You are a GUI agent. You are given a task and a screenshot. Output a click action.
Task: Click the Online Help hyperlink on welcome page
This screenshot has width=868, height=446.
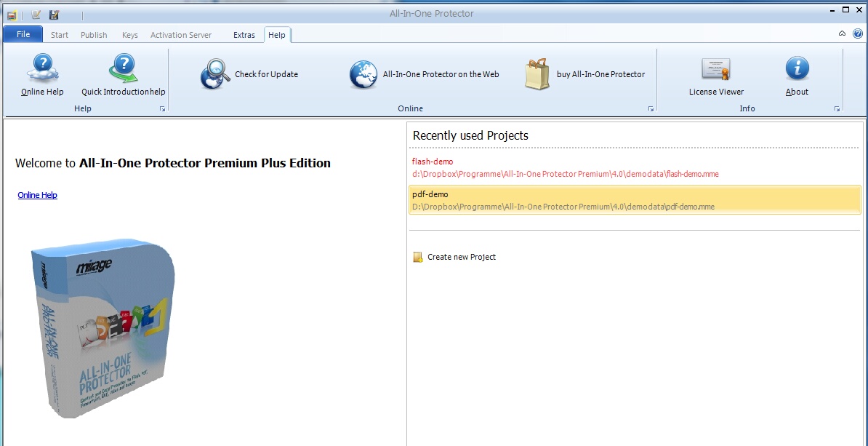click(x=38, y=195)
